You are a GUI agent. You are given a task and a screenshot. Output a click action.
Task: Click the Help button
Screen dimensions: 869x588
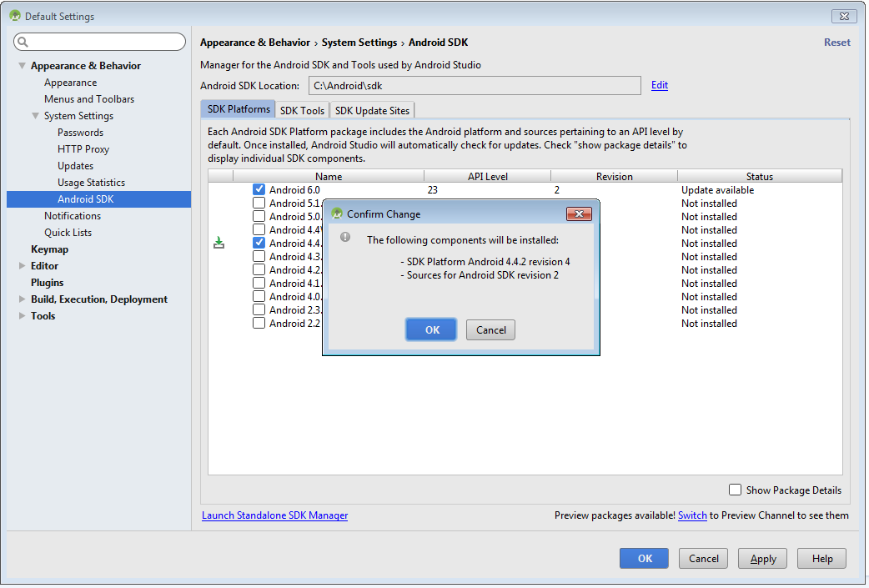pos(822,559)
